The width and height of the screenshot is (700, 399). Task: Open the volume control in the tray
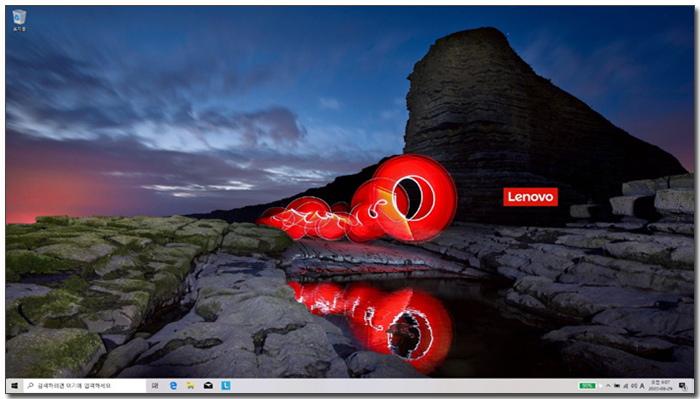pyautogui.click(x=634, y=386)
